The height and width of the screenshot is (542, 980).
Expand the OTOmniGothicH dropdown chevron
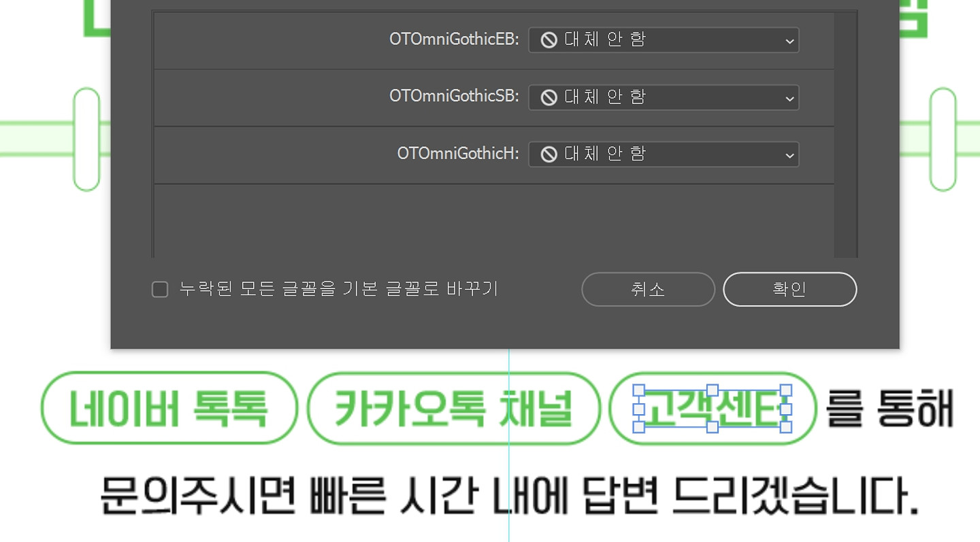(789, 156)
